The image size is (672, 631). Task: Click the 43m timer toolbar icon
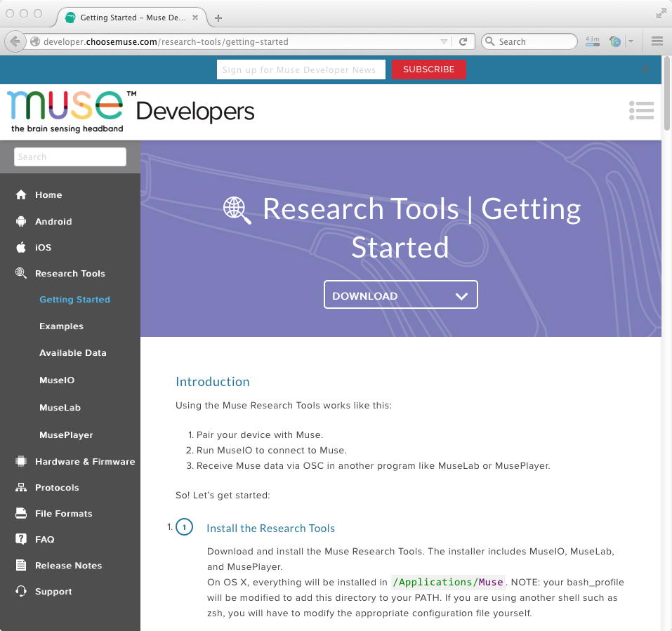(x=592, y=41)
